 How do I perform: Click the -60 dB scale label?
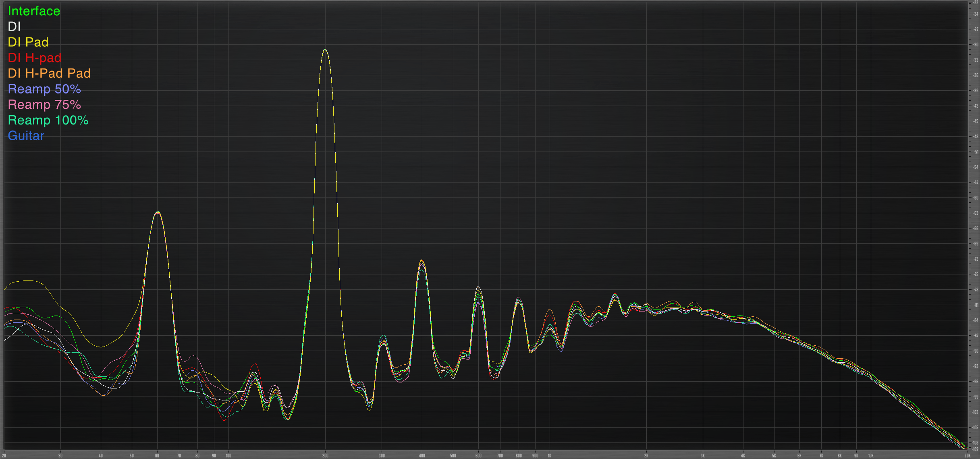click(976, 198)
